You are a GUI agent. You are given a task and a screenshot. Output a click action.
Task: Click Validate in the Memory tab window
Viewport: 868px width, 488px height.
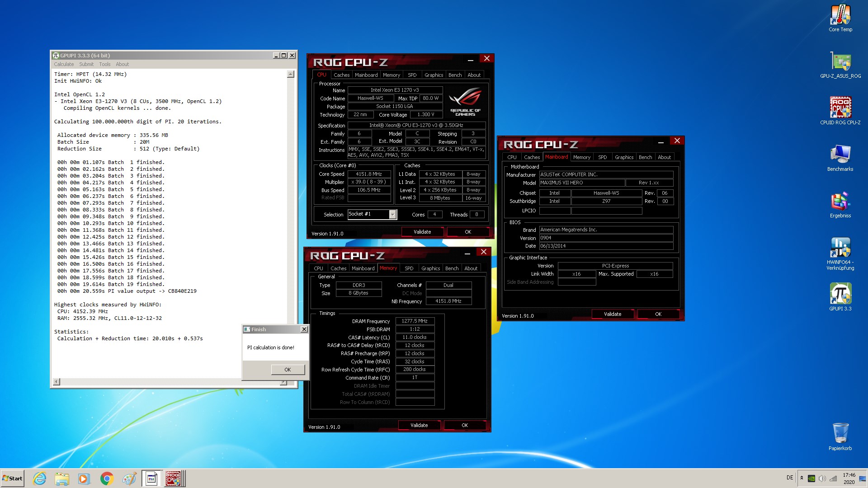pos(419,425)
